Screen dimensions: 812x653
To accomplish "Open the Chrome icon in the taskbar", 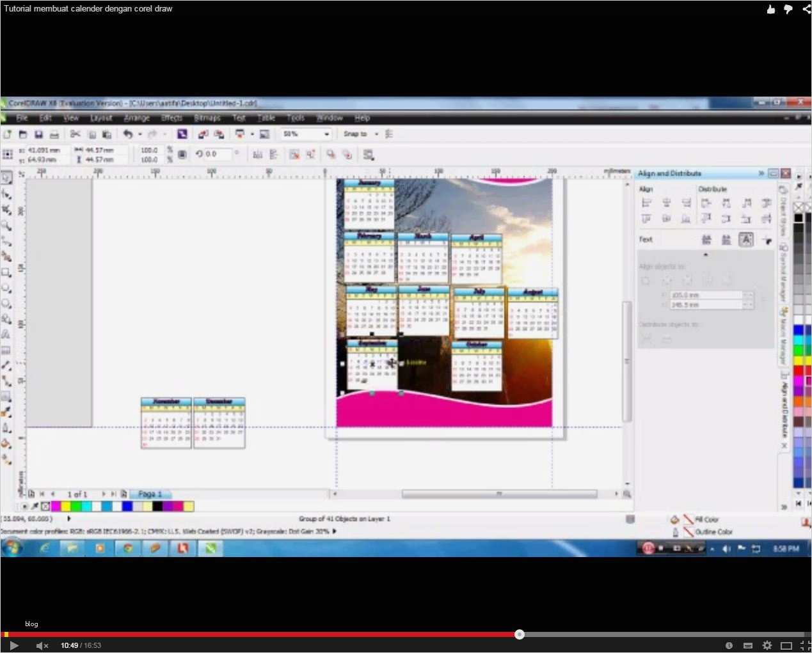I will click(x=127, y=548).
